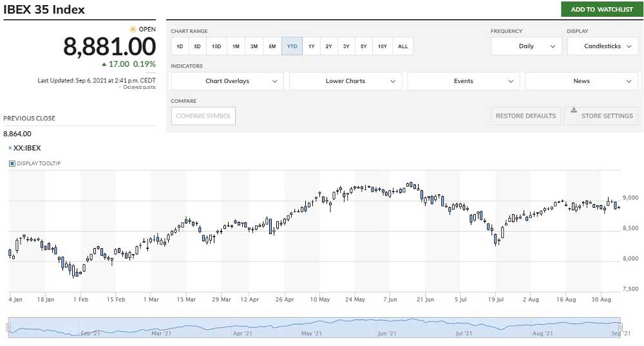
Task: Select the 3Y chart range
Action: coord(346,46)
